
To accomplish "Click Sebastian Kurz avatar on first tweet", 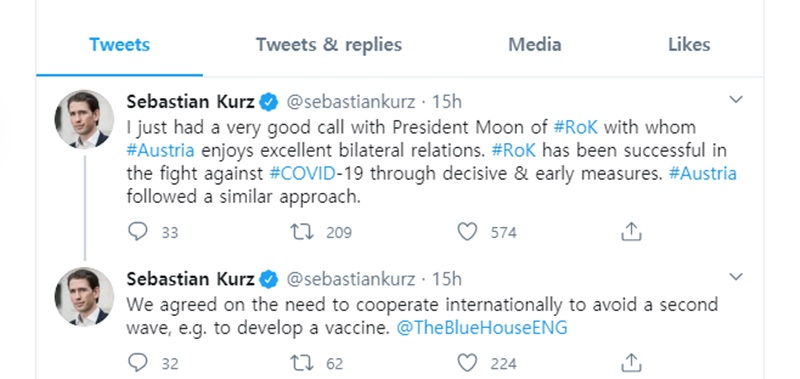I will (x=84, y=119).
